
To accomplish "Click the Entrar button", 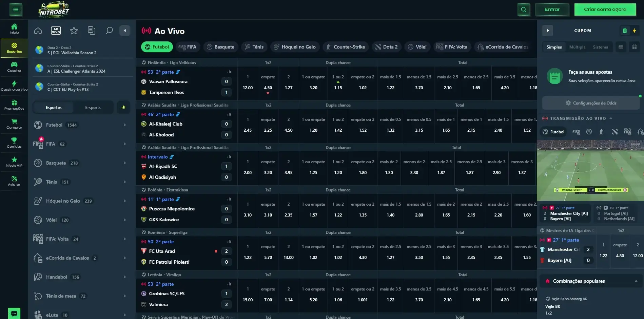I will [552, 9].
